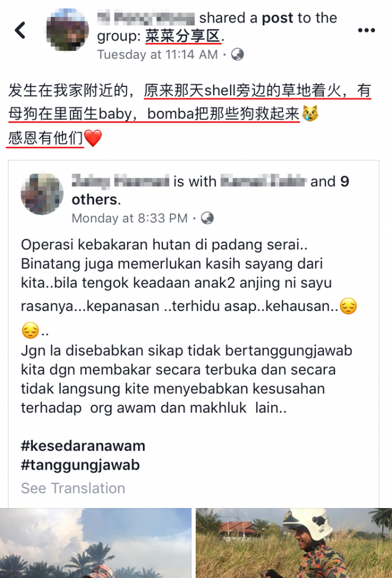Tap the shared post's Malay text body
The image size is (392, 578).
pyautogui.click(x=188, y=326)
